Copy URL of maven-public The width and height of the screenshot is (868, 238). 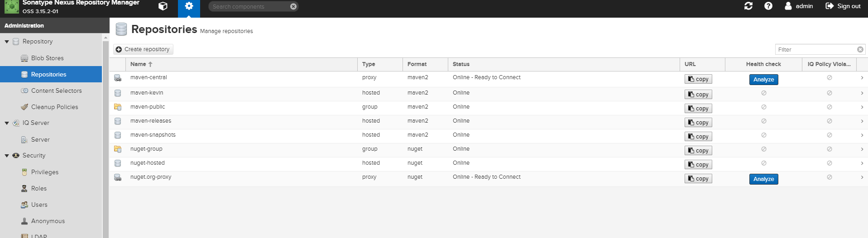click(x=698, y=109)
